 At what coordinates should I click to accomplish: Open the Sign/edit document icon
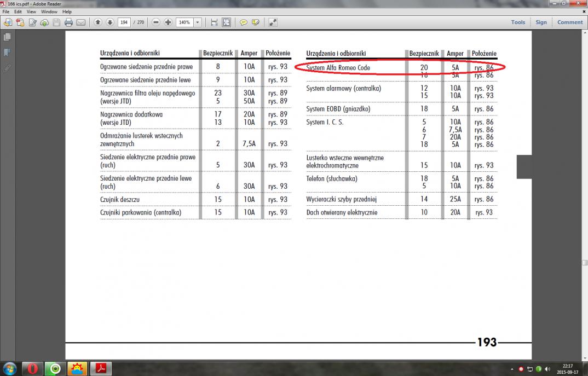click(33, 22)
